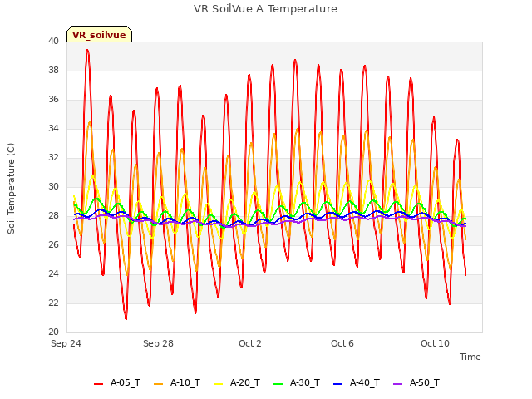Click the 32 y-axis tick label
The image size is (532, 399).
click(x=53, y=157)
